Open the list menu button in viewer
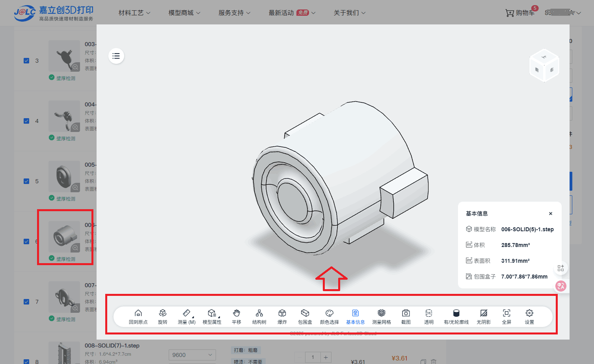Image resolution: width=594 pixels, height=364 pixels. click(x=116, y=56)
